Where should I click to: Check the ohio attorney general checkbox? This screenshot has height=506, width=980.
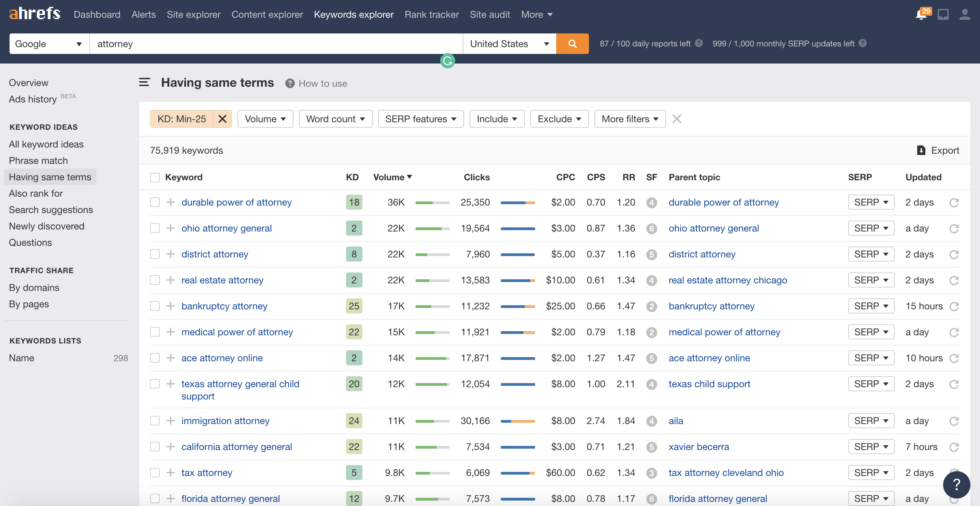click(x=155, y=228)
